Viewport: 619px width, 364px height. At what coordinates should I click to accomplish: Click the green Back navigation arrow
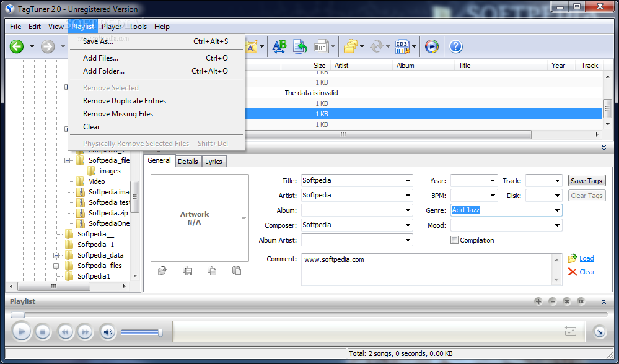[x=17, y=46]
